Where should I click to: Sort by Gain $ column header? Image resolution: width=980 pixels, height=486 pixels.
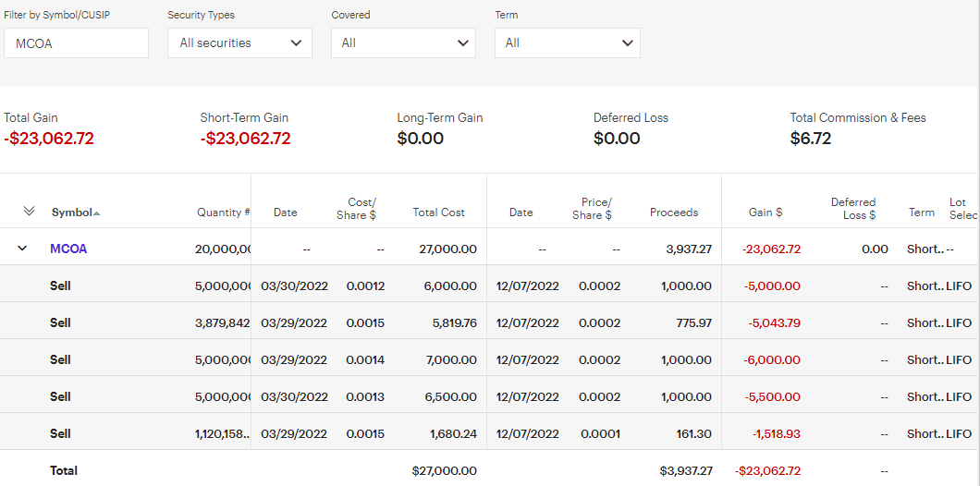coord(766,213)
